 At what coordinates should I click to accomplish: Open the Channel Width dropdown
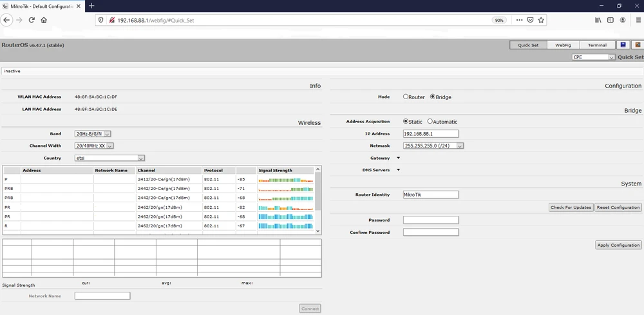(x=94, y=146)
